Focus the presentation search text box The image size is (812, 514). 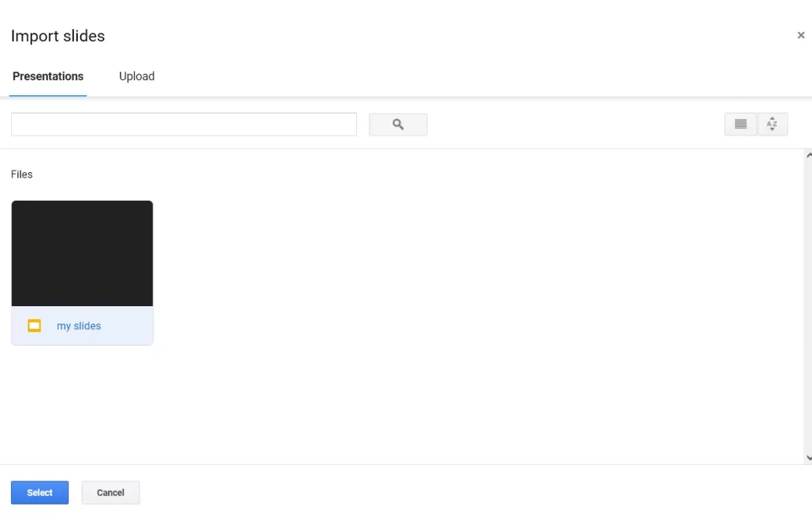point(184,125)
